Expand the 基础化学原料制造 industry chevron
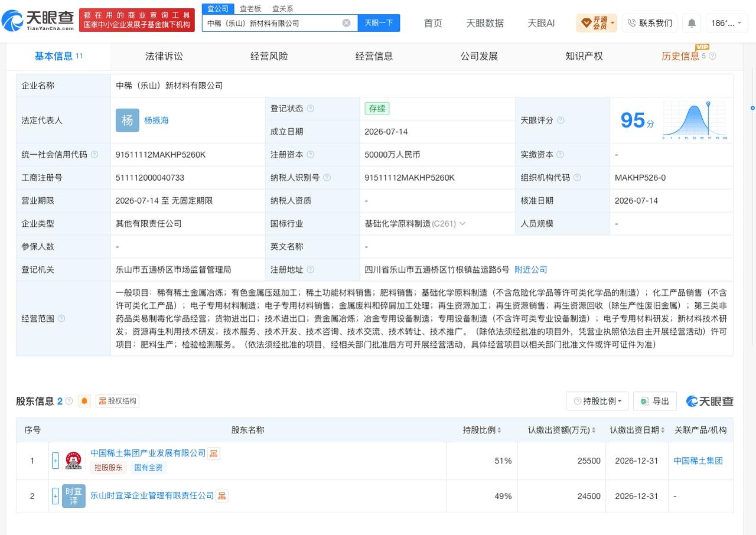This screenshot has width=756, height=535. pyautogui.click(x=462, y=224)
